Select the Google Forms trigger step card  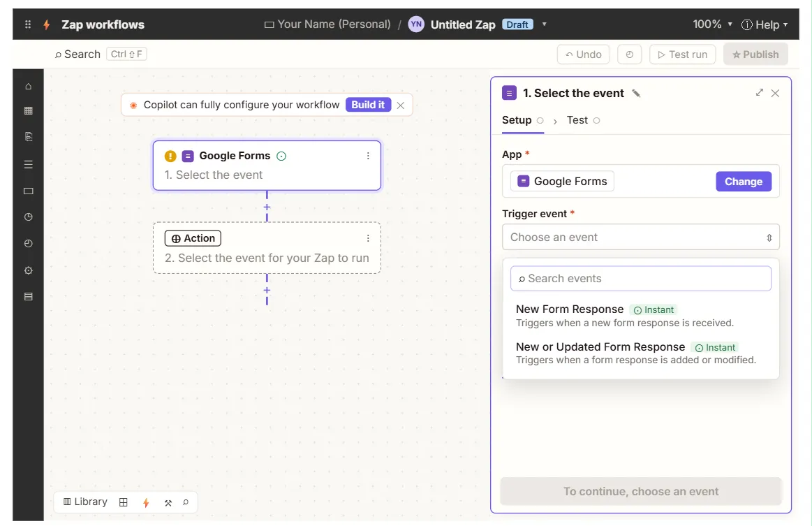click(x=267, y=166)
